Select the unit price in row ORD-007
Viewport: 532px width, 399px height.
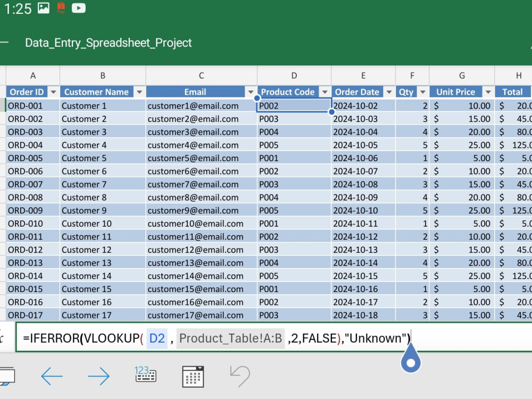pos(462,184)
